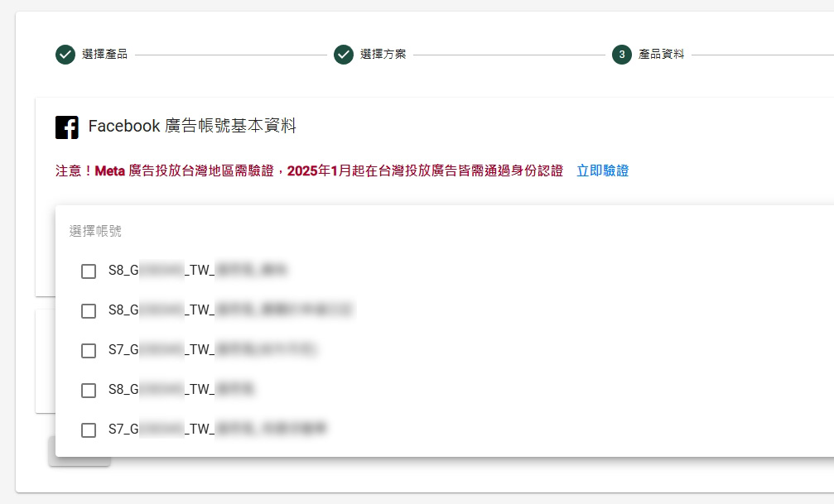The image size is (834, 504).
Task: Click the 選擇方案 completed step checkmark icon
Action: click(344, 55)
